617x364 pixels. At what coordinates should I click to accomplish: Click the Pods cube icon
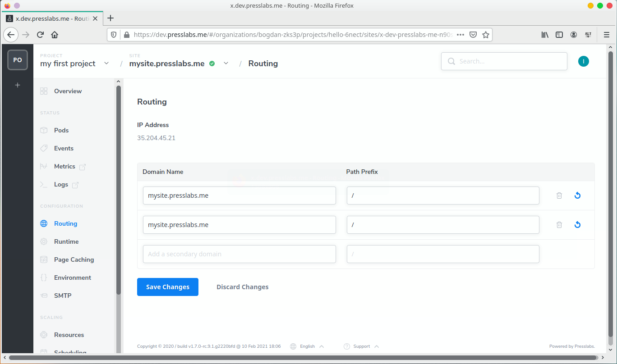tap(44, 130)
